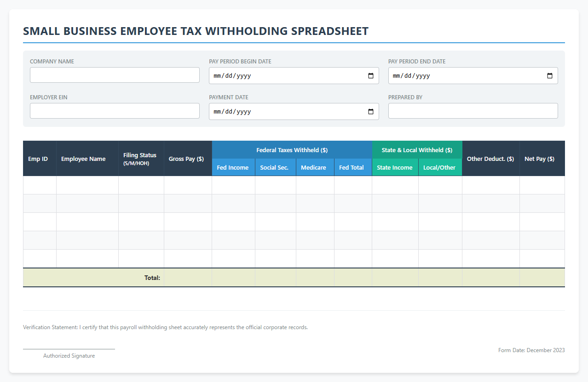Open calendar picker for Payment Date
The height and width of the screenshot is (382, 588).
[371, 111]
